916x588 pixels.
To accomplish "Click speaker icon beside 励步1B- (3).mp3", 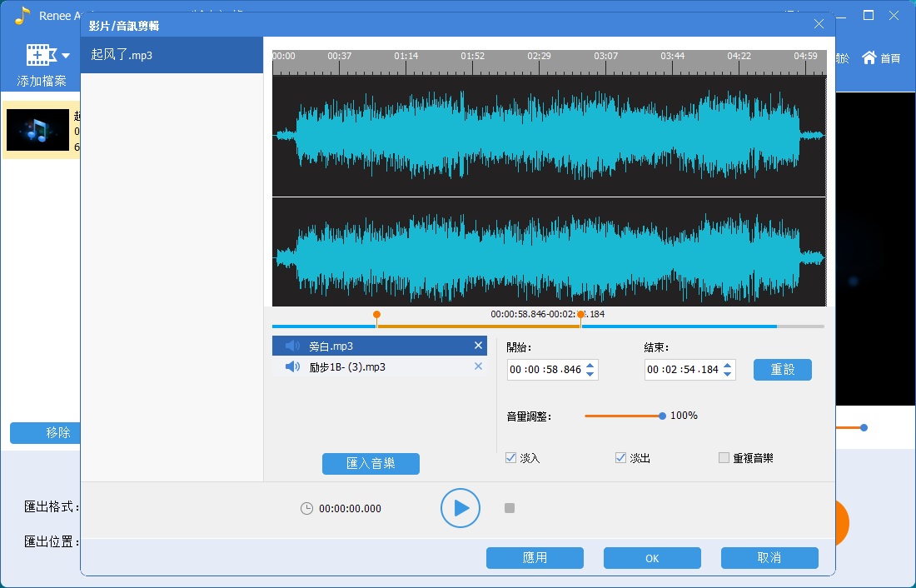I will [x=292, y=366].
